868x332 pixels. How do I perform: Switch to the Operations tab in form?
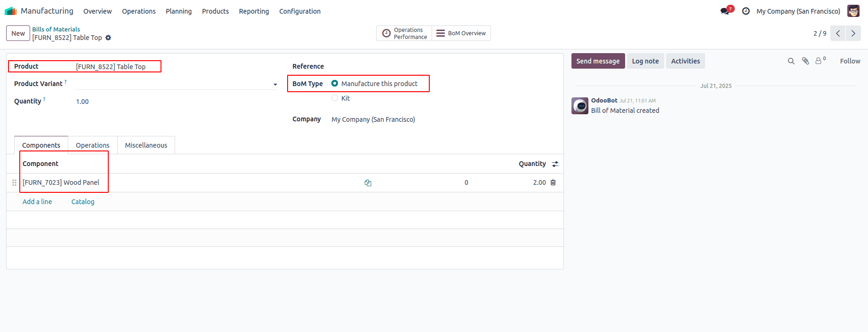tap(93, 145)
